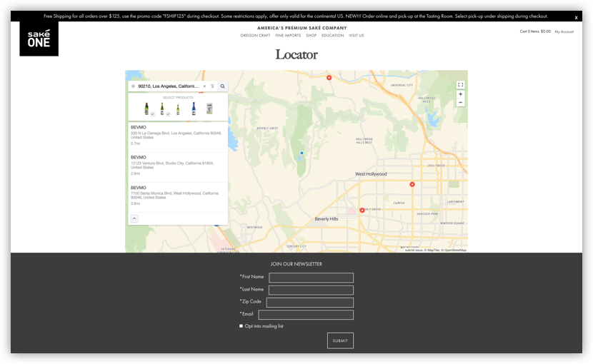Clear the location search text
This screenshot has height=364, width=593.
204,86
